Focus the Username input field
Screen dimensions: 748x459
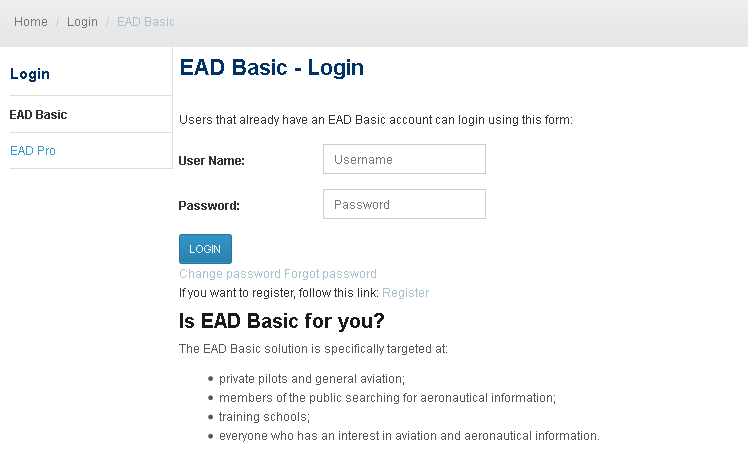click(x=404, y=159)
